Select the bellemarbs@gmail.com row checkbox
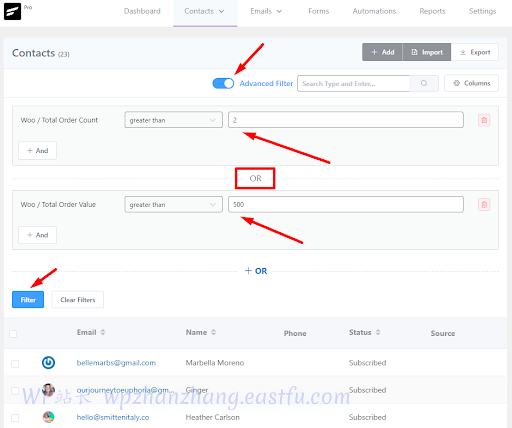 (x=15, y=363)
